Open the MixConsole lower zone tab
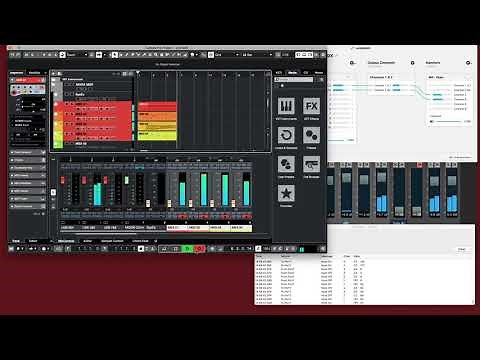Image resolution: width=480 pixels, height=360 pixels. pyautogui.click(x=66, y=241)
